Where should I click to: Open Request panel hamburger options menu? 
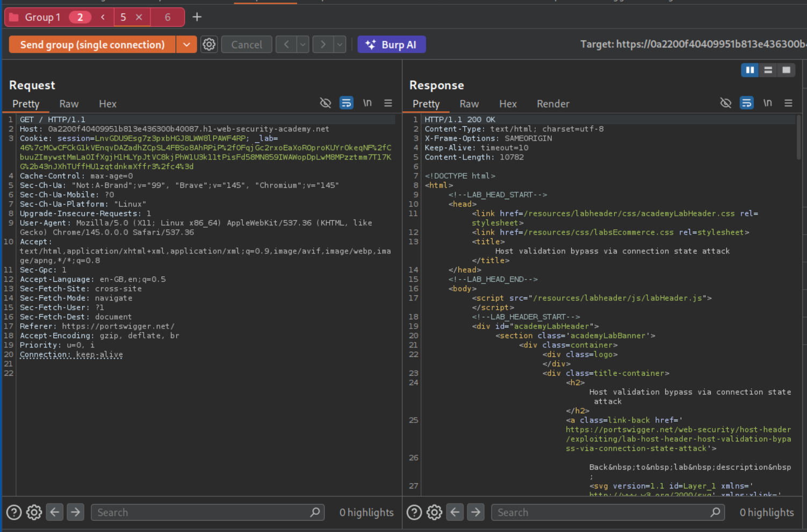coord(388,103)
